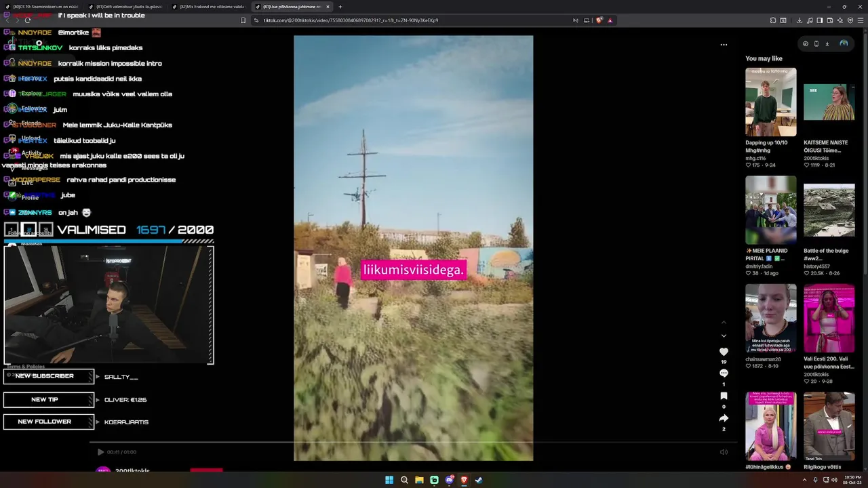This screenshot has height=488, width=868.
Task: Open the Battle of the bulge thumbnail
Action: click(x=829, y=210)
